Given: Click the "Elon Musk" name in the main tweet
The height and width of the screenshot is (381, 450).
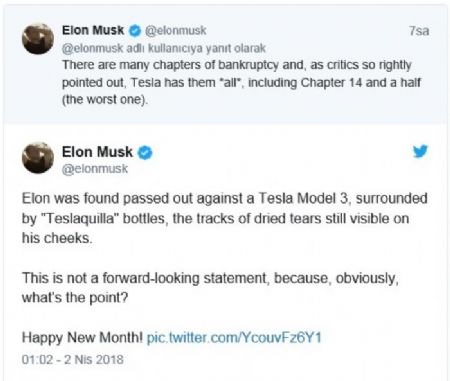Looking at the screenshot, I should [x=97, y=152].
